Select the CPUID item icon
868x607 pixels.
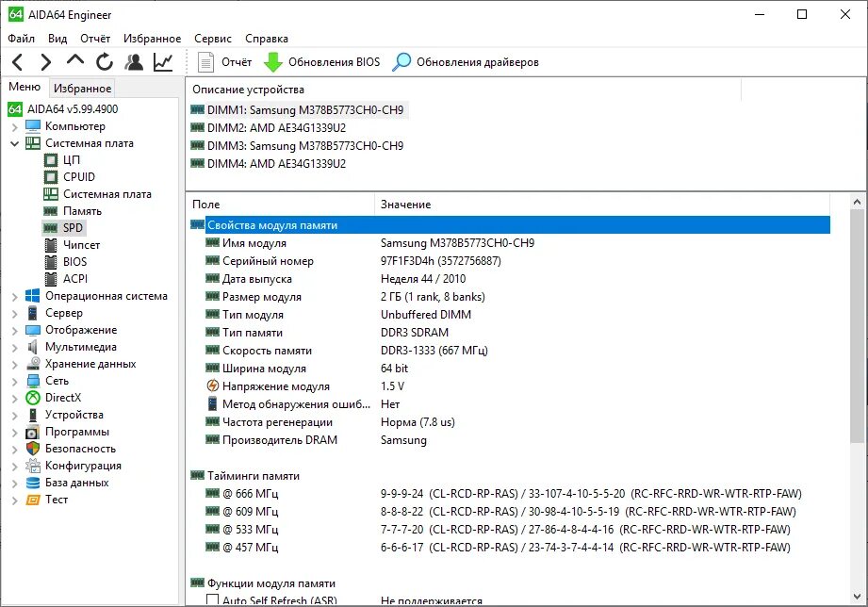[x=50, y=177]
